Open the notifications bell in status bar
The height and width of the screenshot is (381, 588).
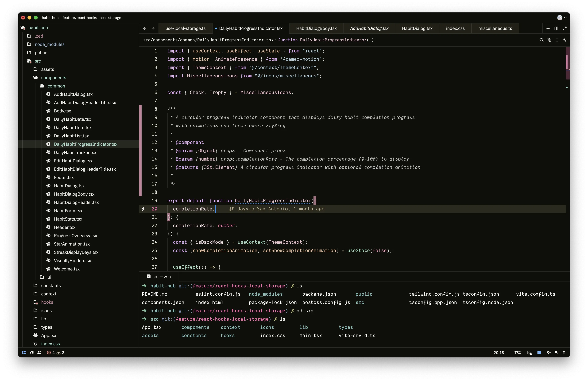click(564, 353)
